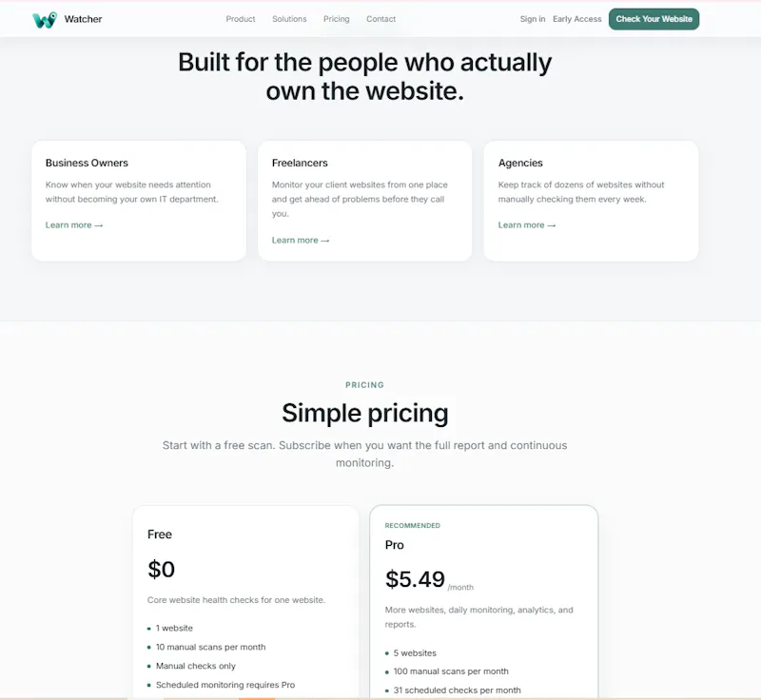The width and height of the screenshot is (761, 700).
Task: Open the Early Access link
Action: click(577, 19)
